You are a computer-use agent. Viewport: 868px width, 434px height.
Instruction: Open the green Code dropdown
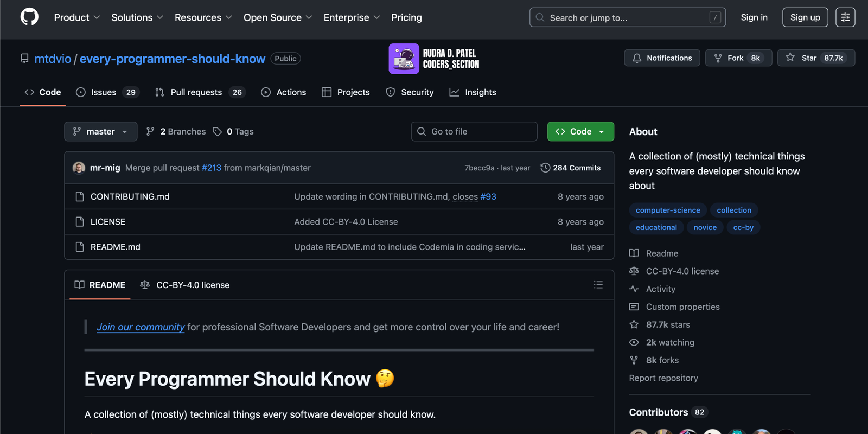click(580, 131)
